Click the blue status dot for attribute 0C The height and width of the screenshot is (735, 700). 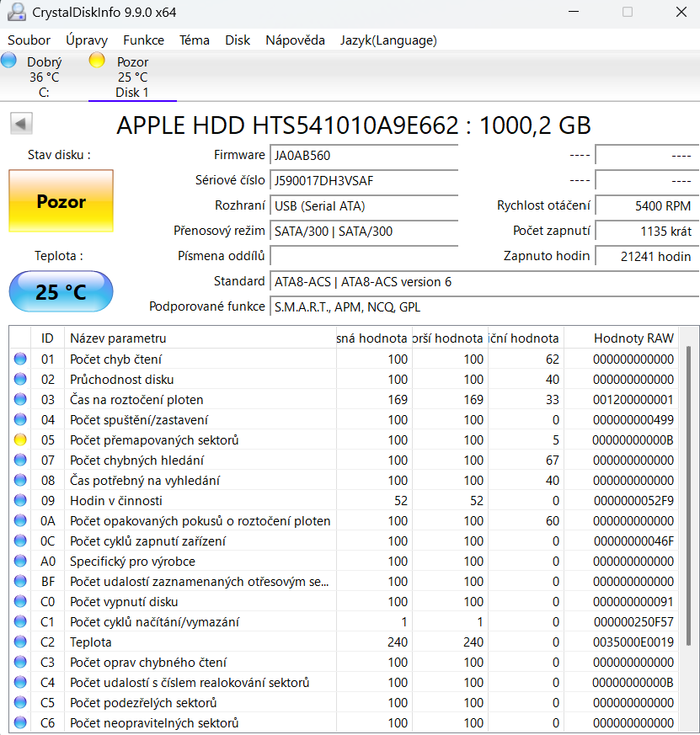click(20, 541)
